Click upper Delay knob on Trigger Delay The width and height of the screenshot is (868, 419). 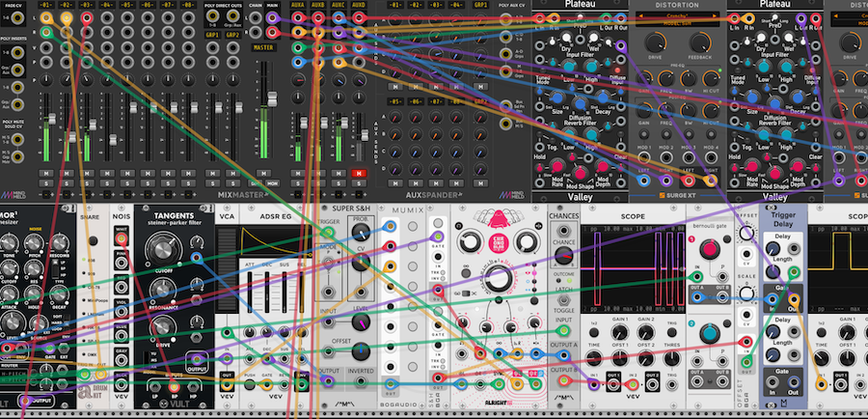point(773,248)
